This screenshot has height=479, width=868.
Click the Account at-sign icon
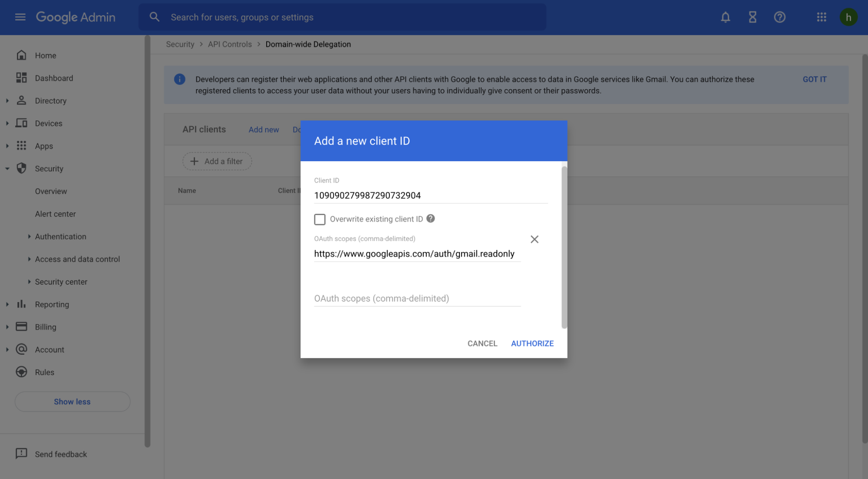coord(21,349)
